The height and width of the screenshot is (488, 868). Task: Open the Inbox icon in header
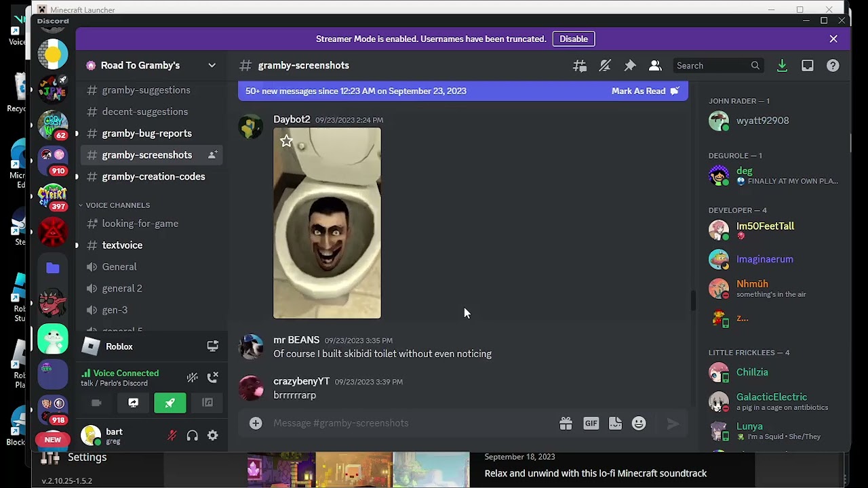coord(808,66)
